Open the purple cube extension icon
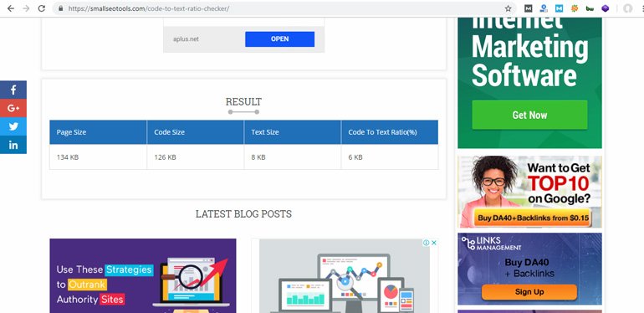This screenshot has height=313, width=644. click(605, 8)
